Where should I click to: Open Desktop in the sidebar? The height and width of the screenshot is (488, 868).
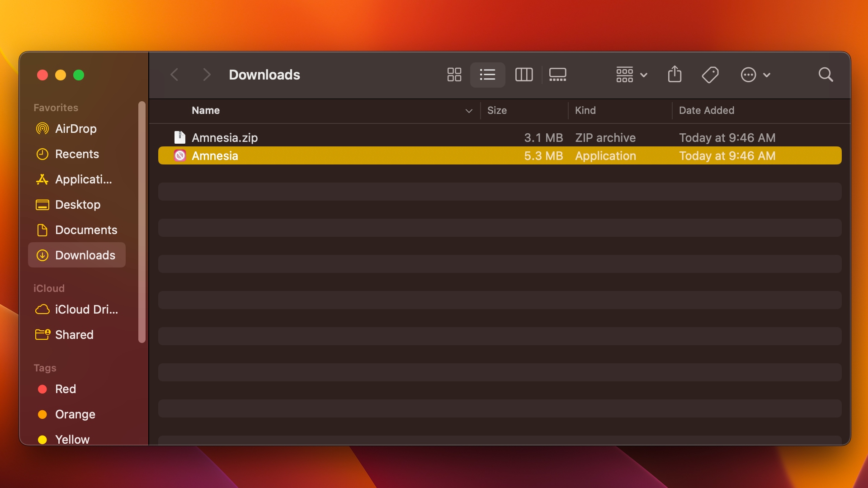pyautogui.click(x=77, y=205)
